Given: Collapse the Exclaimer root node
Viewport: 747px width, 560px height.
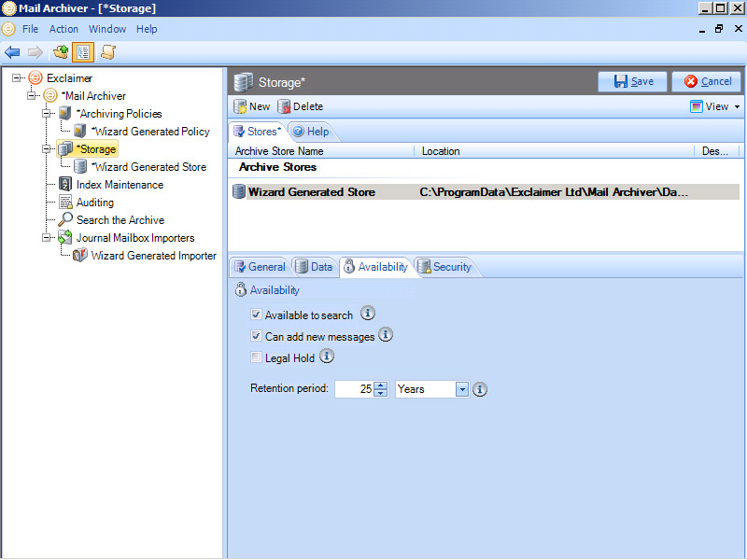Looking at the screenshot, I should [17, 77].
